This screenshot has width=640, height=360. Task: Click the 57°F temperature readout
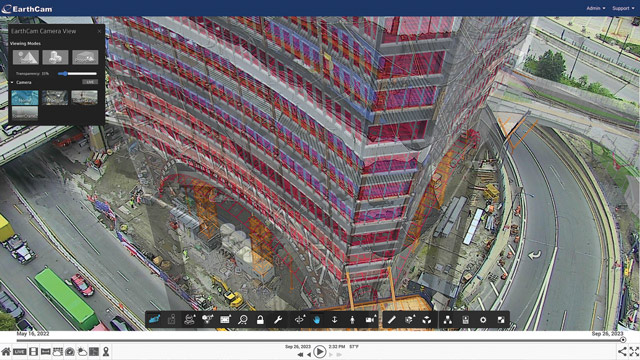354,347
